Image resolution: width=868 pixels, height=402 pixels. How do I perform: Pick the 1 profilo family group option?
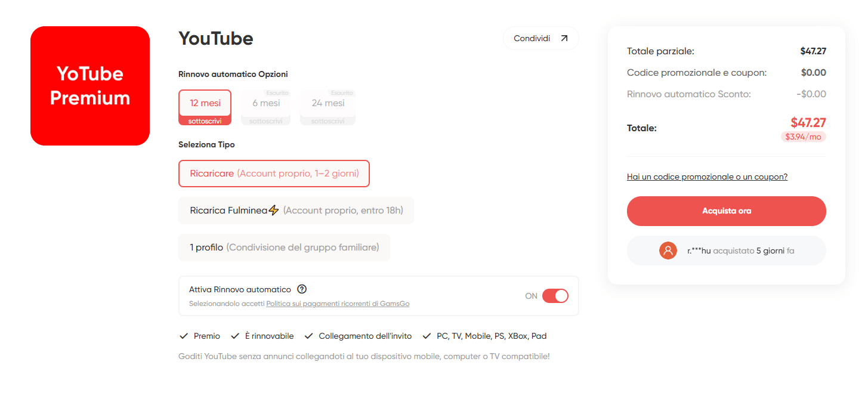click(284, 248)
